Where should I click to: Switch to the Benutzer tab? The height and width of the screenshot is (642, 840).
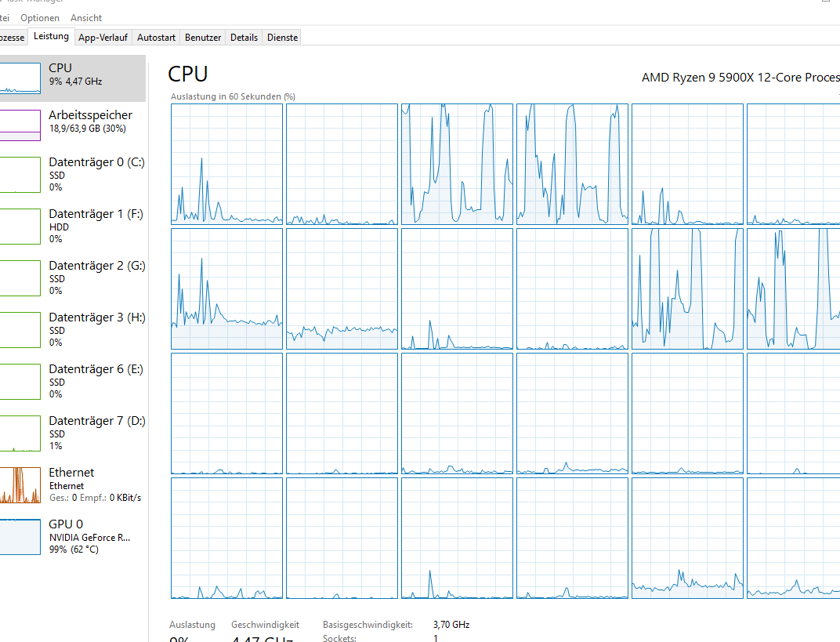click(x=203, y=37)
